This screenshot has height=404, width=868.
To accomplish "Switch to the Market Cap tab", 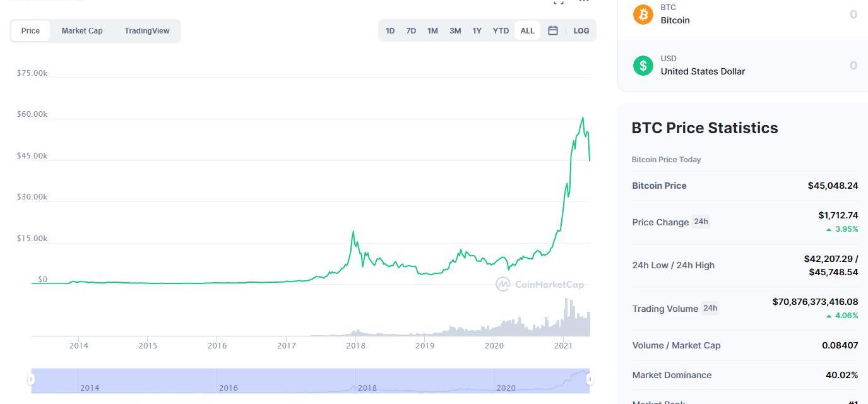I will click(82, 30).
